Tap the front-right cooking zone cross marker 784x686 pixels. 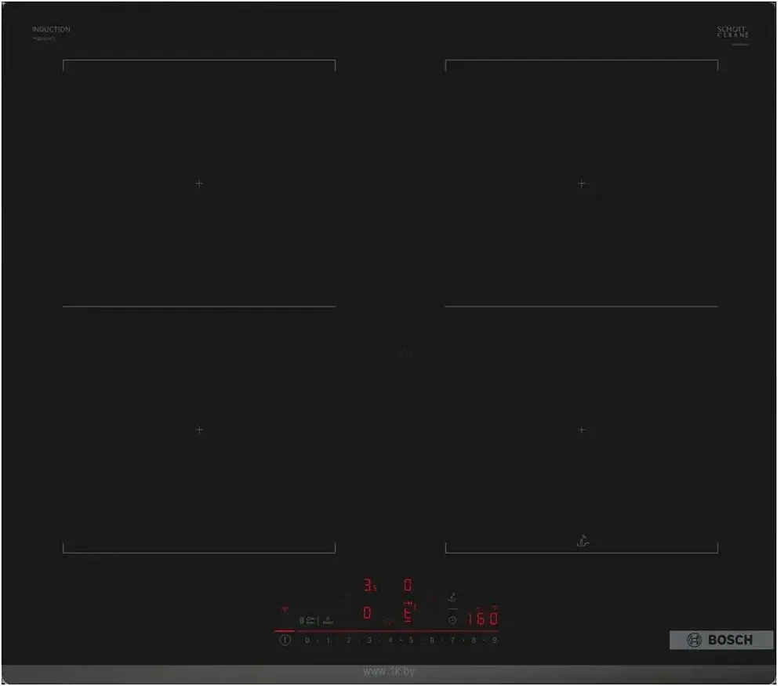(581, 430)
